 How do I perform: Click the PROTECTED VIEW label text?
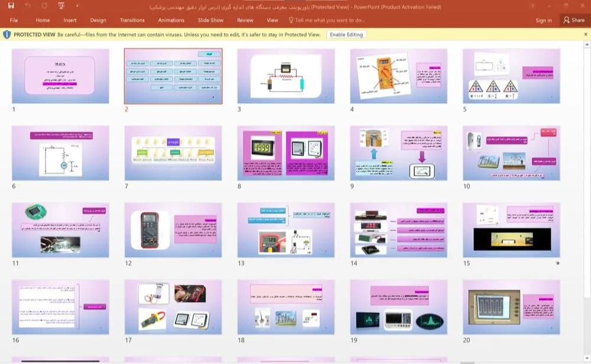point(34,35)
